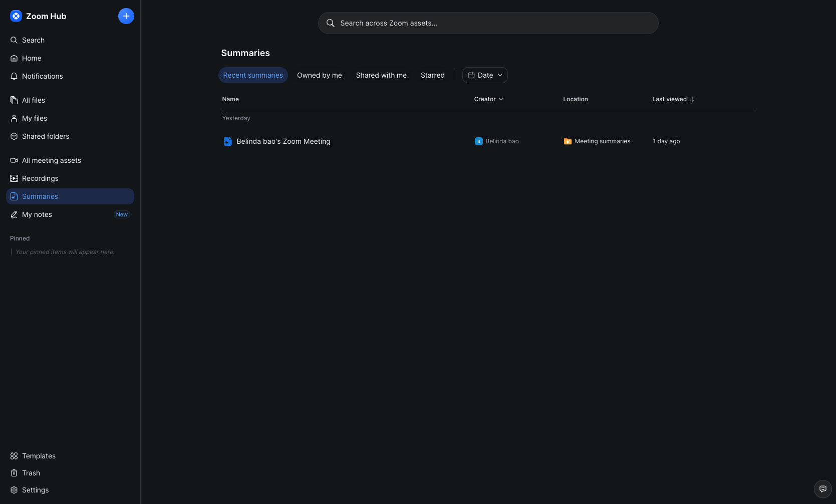Click the Pinned section label

click(20, 238)
